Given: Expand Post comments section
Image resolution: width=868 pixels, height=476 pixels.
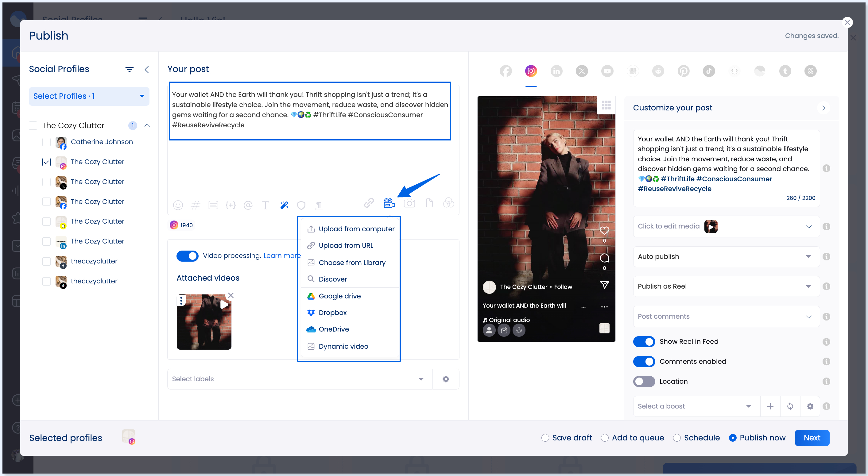Looking at the screenshot, I should 726,317.
